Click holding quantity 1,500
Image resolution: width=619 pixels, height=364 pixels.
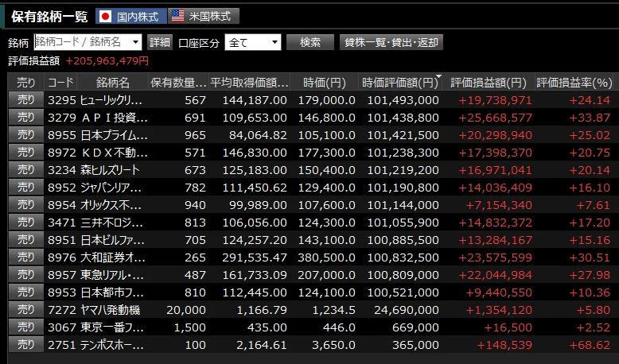pos(190,327)
